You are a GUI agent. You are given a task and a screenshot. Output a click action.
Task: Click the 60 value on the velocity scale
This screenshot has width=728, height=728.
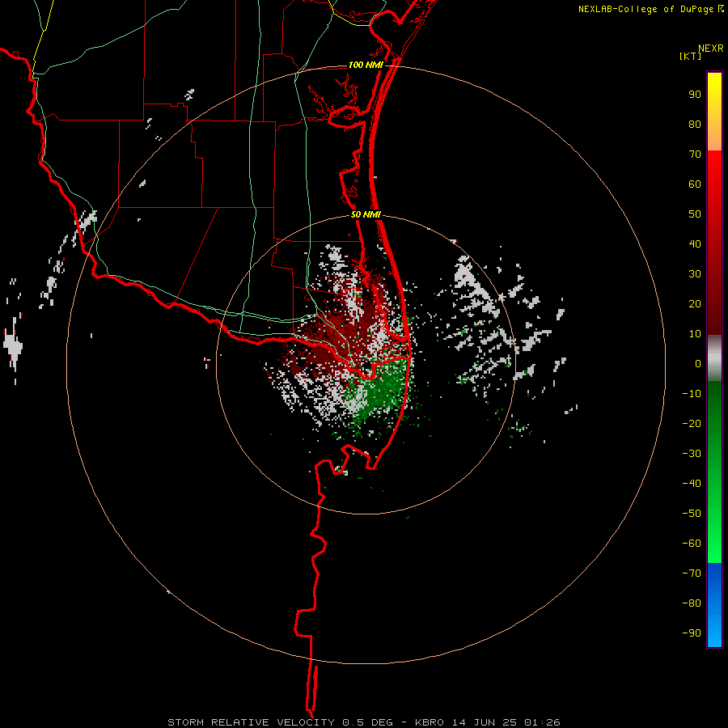695,184
